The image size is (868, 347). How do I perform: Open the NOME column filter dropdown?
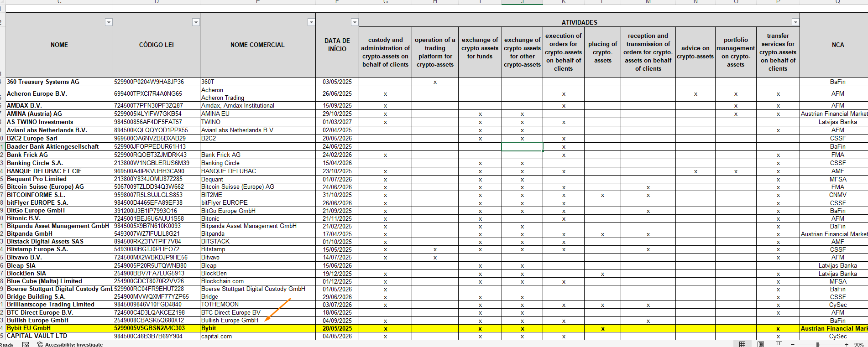(109, 22)
